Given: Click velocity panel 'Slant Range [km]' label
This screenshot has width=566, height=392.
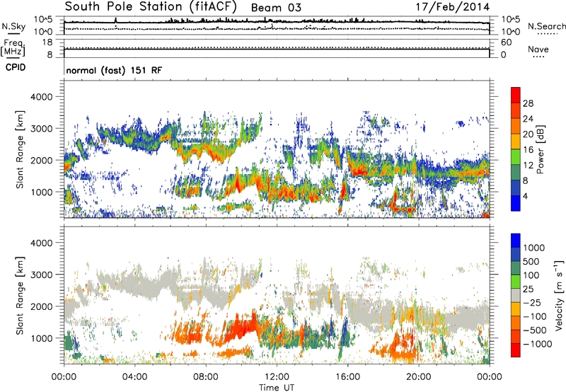Looking at the screenshot, I should pyautogui.click(x=20, y=295).
